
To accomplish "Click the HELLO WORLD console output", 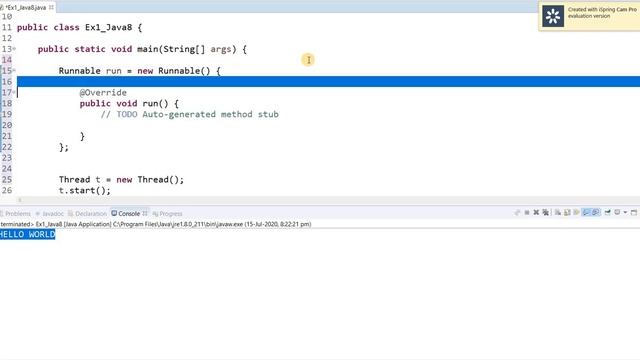I will [27, 234].
